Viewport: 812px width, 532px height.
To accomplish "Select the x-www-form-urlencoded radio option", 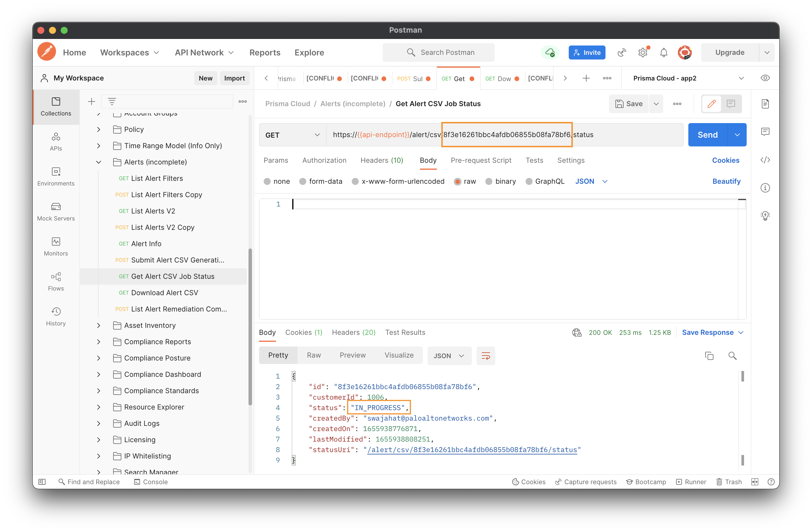I will [x=355, y=181].
